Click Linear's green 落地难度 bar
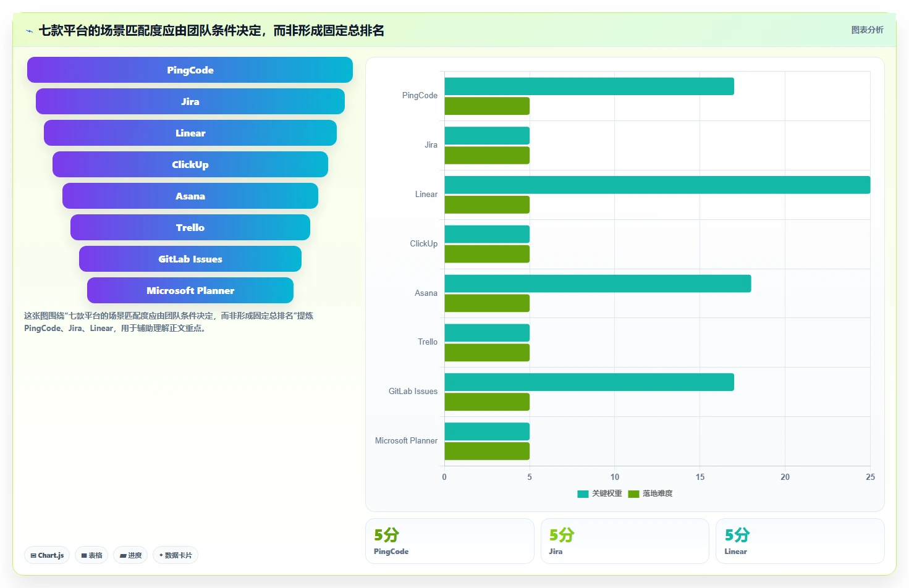Image resolution: width=909 pixels, height=588 pixels. tap(487, 205)
